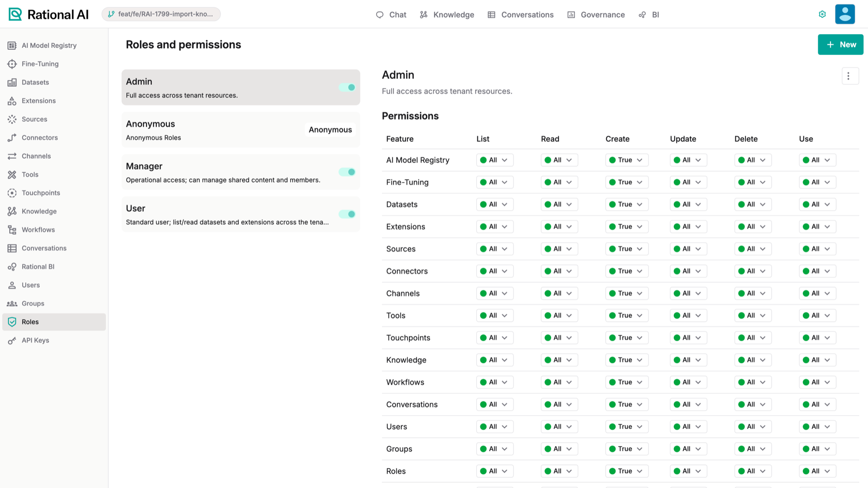Switch to the Governance tab

(x=596, y=14)
